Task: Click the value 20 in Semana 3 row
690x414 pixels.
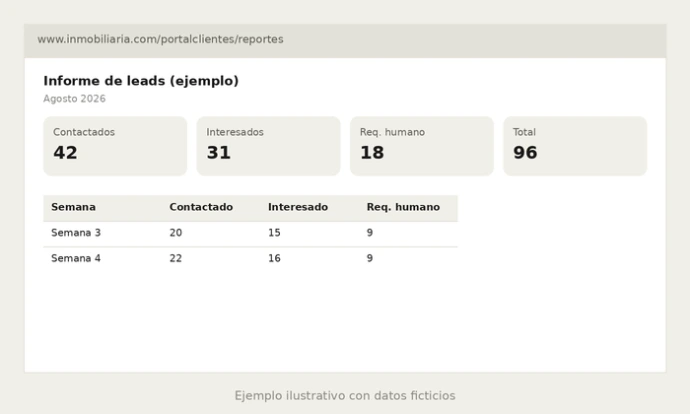Action: click(x=176, y=233)
